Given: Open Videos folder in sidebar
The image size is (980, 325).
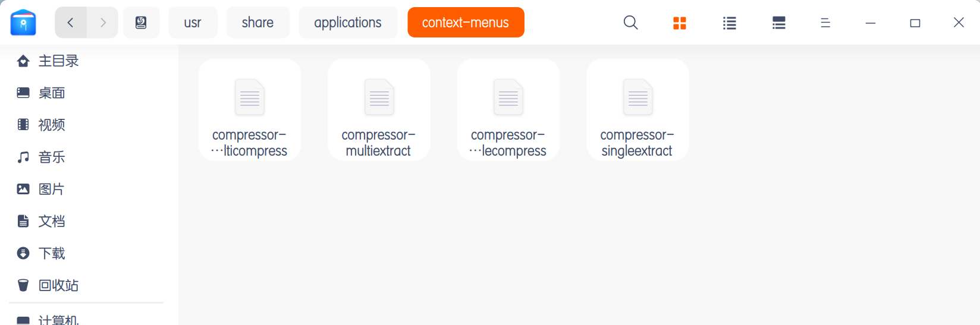Looking at the screenshot, I should coord(51,125).
